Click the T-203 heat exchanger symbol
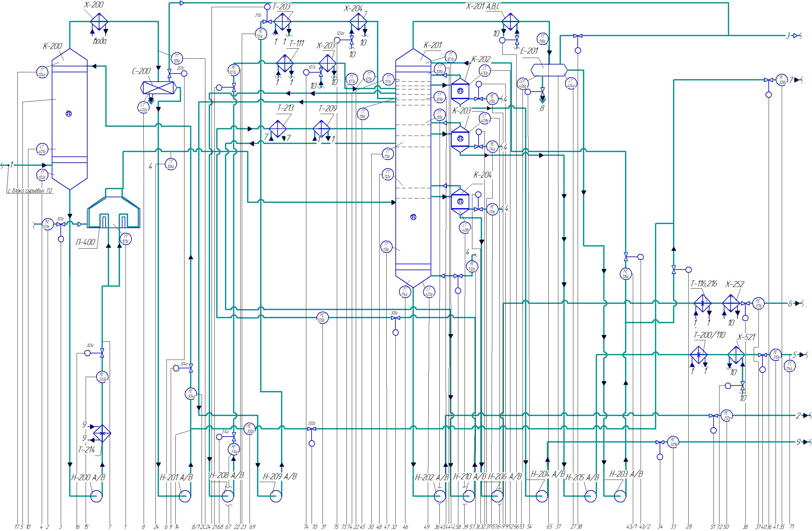 (282, 22)
